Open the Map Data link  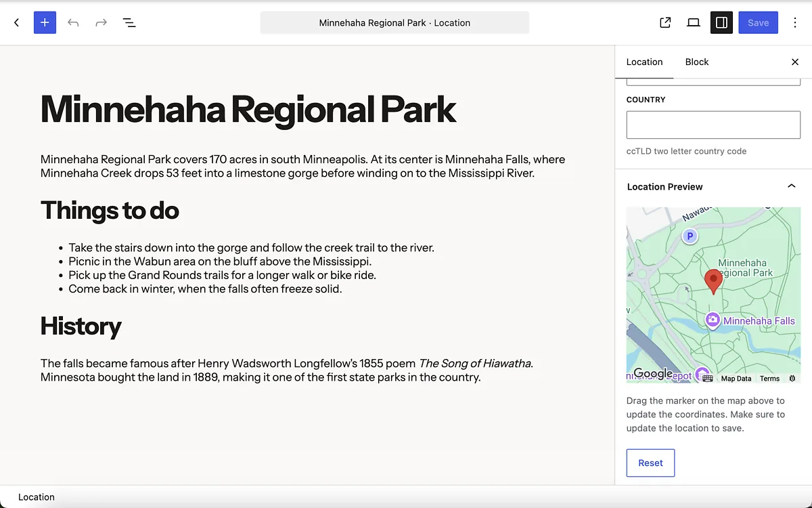[x=736, y=379]
